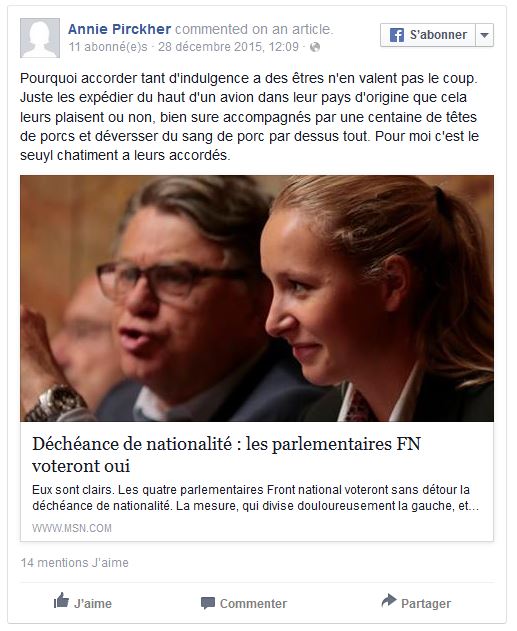Open Annie Pirckher's profile name link
This screenshot has height=631, width=517.
point(119,29)
